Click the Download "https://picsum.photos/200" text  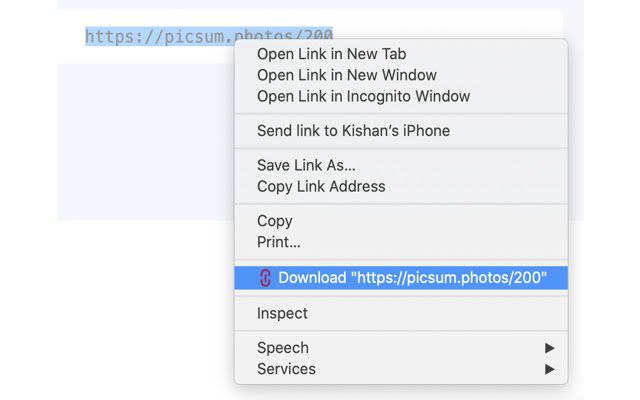point(412,278)
